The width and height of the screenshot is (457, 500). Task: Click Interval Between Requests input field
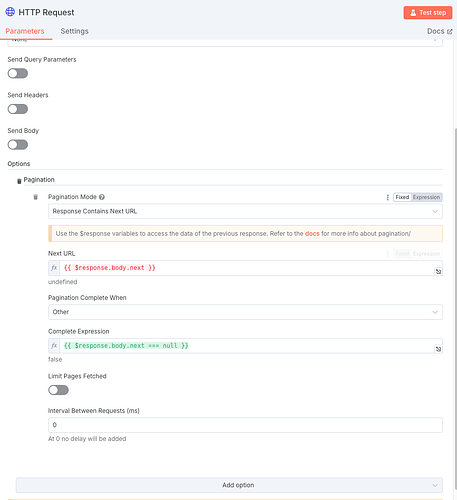[x=245, y=425]
